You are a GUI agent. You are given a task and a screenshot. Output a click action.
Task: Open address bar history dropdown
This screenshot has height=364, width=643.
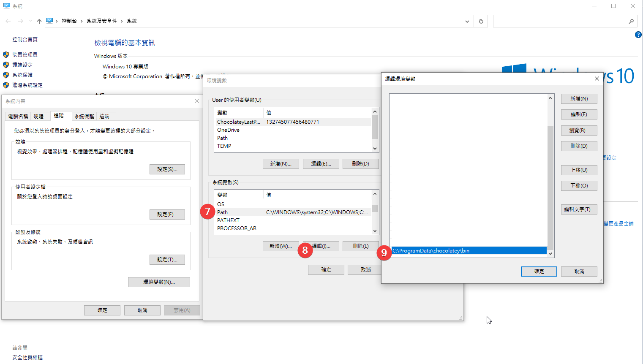(x=467, y=21)
